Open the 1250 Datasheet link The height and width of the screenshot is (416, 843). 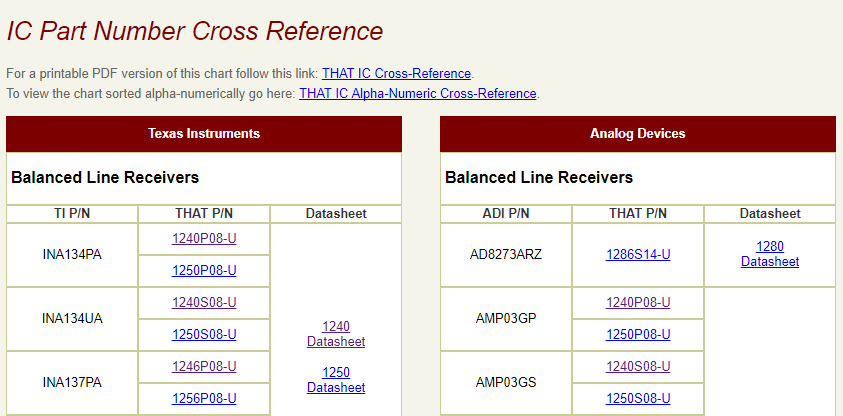(x=336, y=380)
